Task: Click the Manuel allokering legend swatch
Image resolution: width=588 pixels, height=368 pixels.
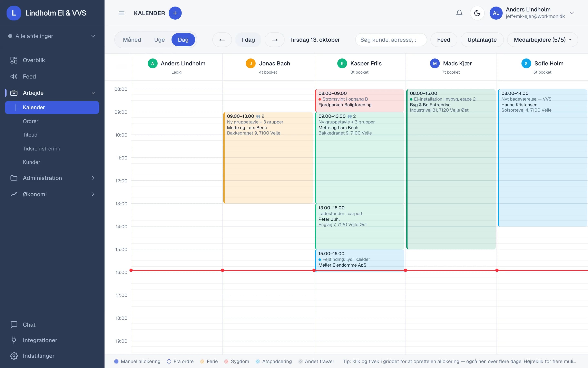Action: 116,361
